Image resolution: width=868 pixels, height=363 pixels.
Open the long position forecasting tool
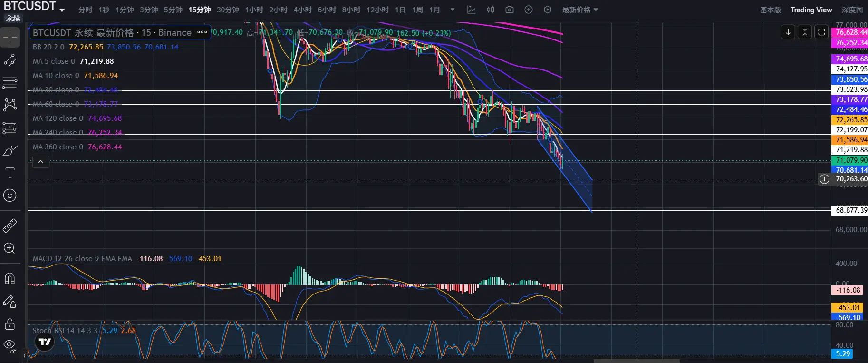coord(10,128)
